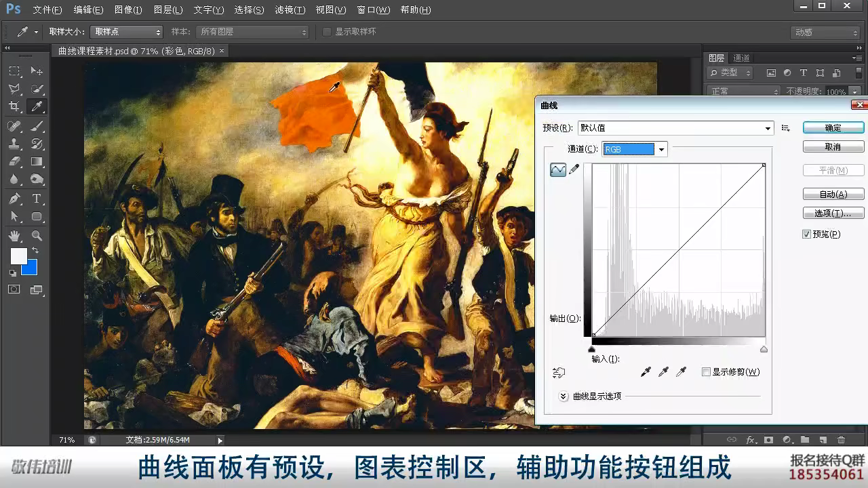Open the 取样大小 sample size dropdown

pyautogui.click(x=127, y=32)
